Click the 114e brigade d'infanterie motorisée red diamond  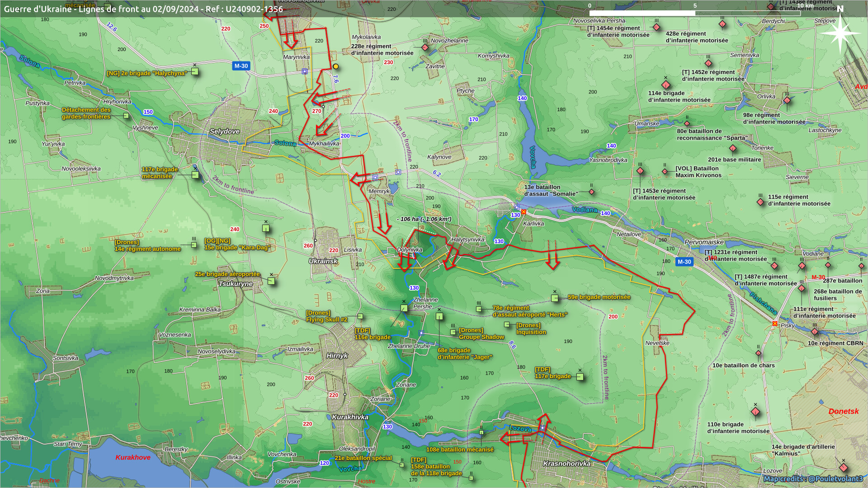pos(666,85)
